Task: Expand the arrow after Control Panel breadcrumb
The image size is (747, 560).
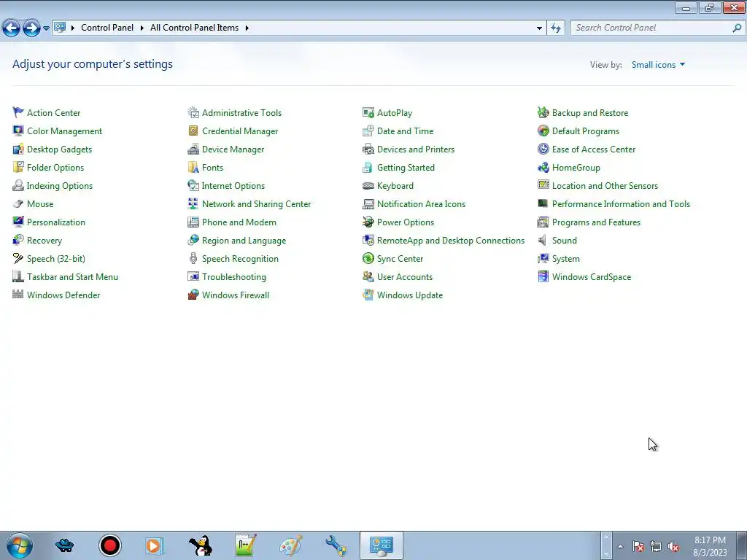Action: pos(142,28)
